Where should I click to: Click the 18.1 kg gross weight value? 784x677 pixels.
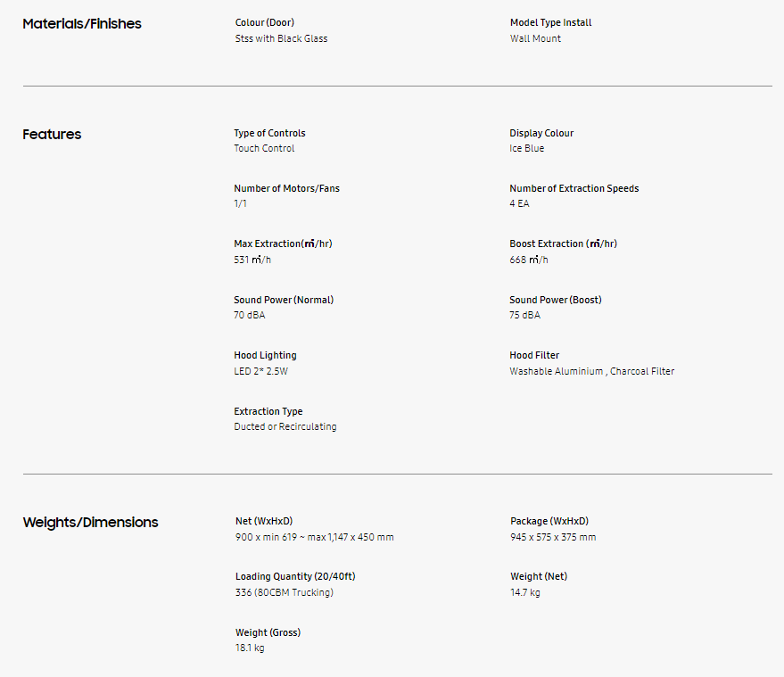pos(250,648)
